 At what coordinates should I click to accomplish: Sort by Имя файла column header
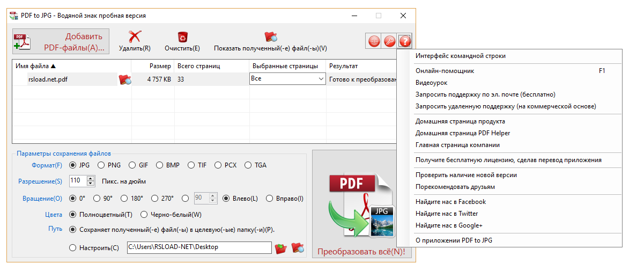(35, 66)
